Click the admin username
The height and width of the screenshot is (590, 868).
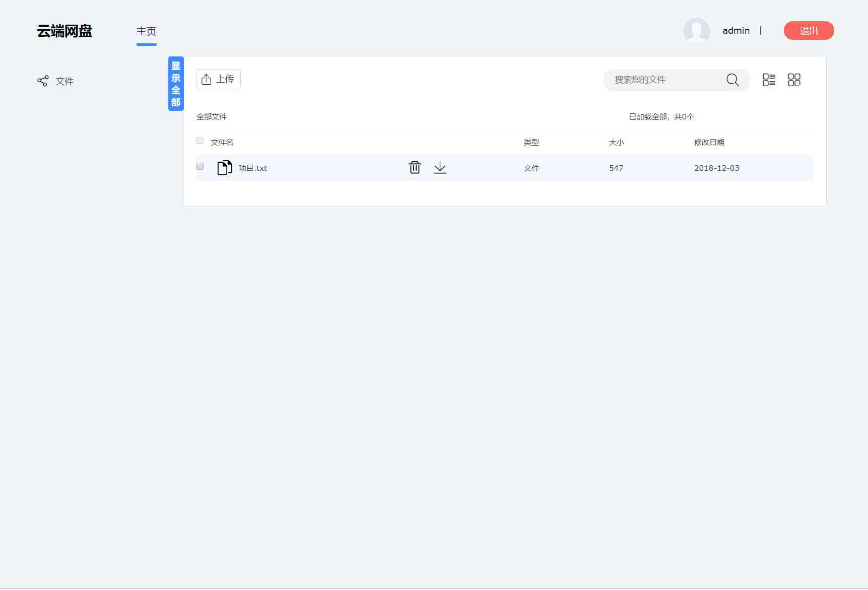point(736,31)
